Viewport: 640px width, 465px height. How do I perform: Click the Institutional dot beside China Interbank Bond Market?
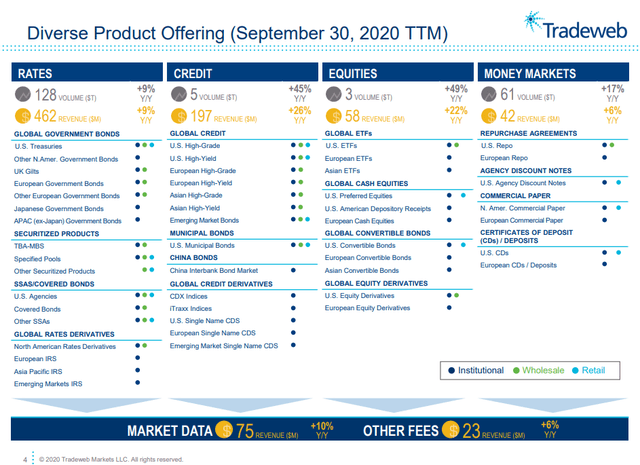[x=293, y=270]
